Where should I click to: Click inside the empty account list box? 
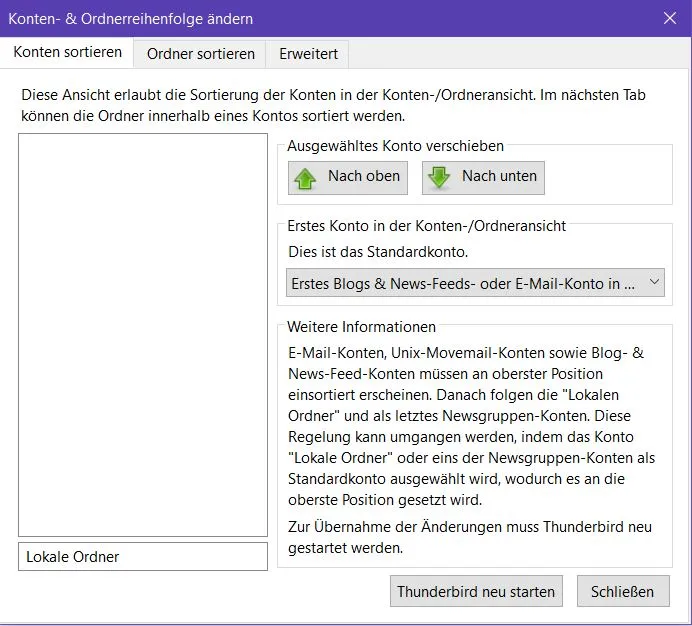click(x=143, y=335)
